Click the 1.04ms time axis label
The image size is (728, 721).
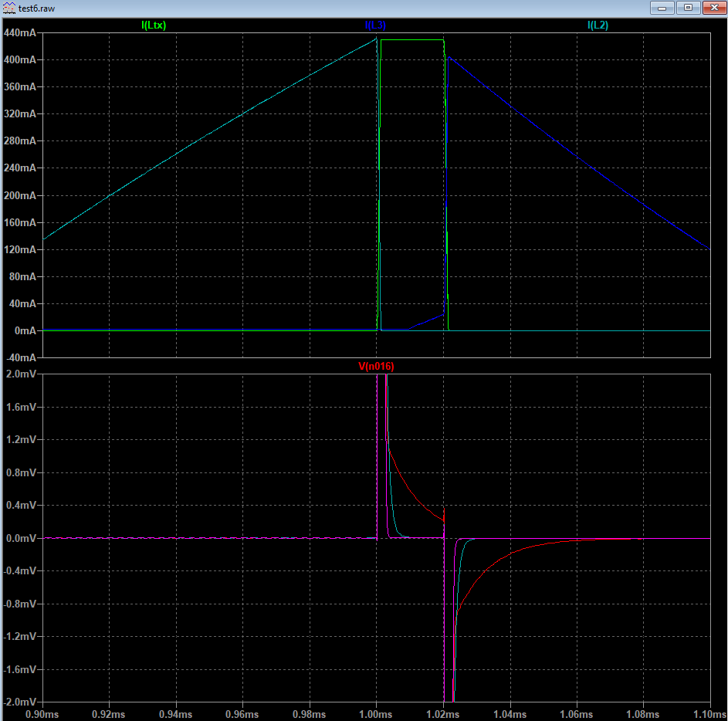[x=510, y=714]
